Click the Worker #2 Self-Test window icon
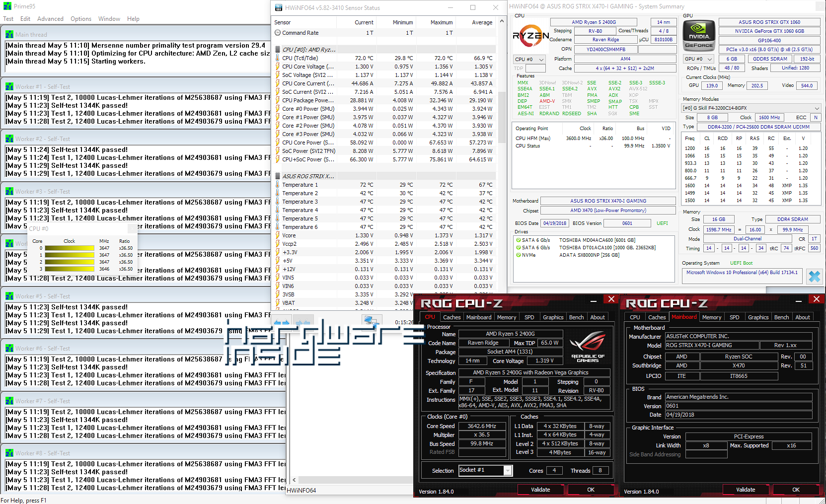Viewport: 826px width, 504px height. point(9,139)
